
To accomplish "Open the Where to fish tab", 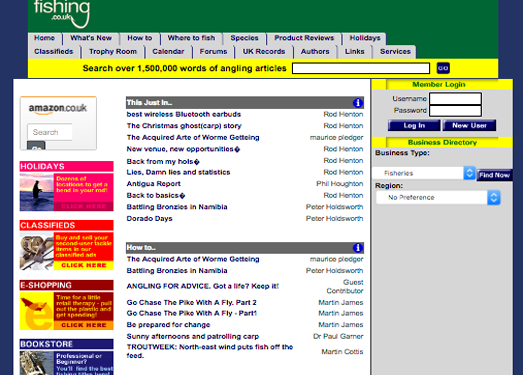I will click(x=191, y=38).
